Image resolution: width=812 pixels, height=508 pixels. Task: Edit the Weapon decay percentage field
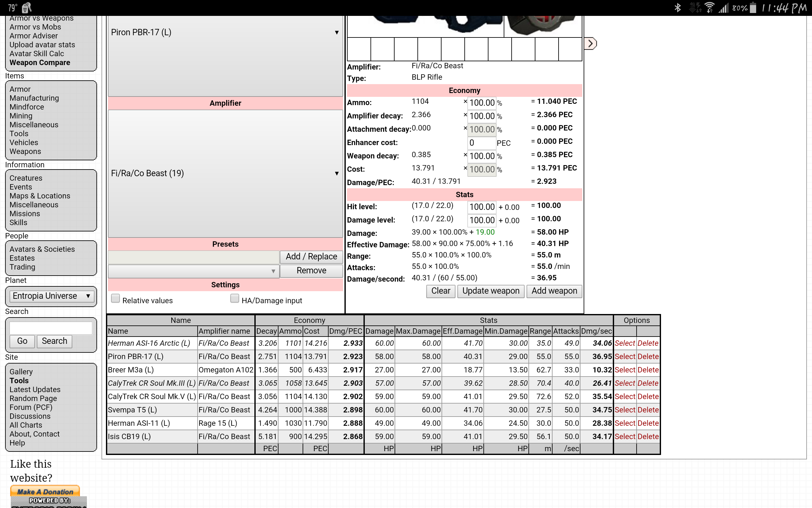tap(481, 156)
